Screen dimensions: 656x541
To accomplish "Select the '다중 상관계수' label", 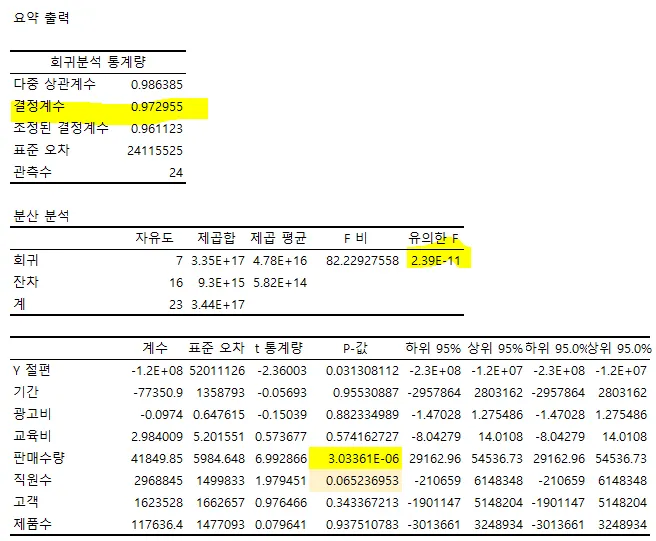I will coord(54,84).
